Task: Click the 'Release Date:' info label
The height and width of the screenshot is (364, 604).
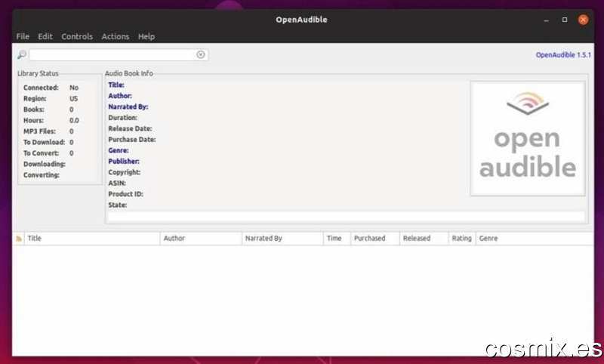Action: point(130,128)
